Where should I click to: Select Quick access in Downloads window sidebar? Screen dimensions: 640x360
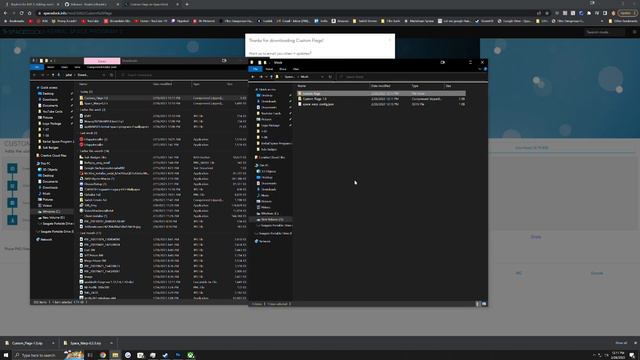pos(49,87)
